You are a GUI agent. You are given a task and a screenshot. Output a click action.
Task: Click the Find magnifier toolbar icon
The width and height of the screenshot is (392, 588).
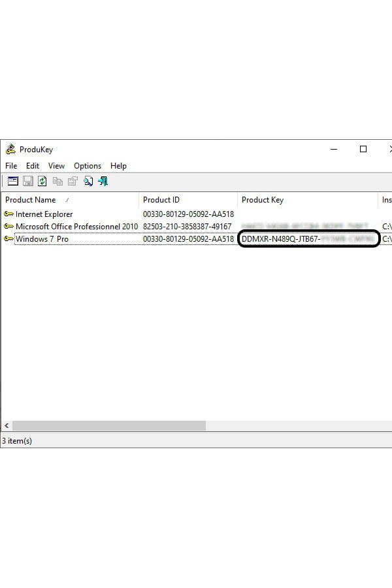[88, 181]
